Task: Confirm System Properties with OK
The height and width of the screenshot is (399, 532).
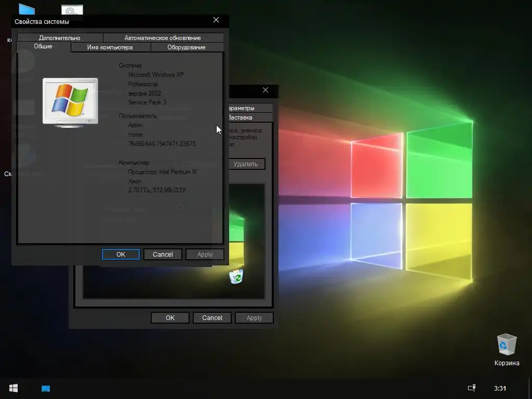Action: point(121,254)
